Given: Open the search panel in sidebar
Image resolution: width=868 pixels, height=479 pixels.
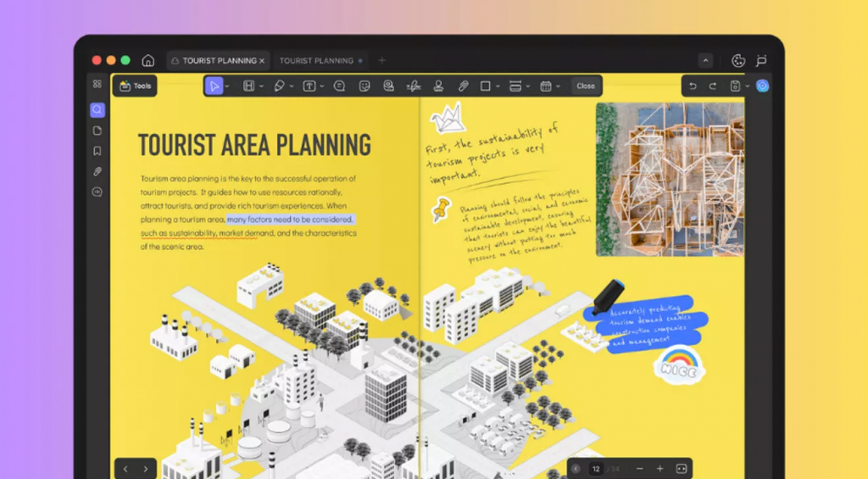Looking at the screenshot, I should coord(97,109).
